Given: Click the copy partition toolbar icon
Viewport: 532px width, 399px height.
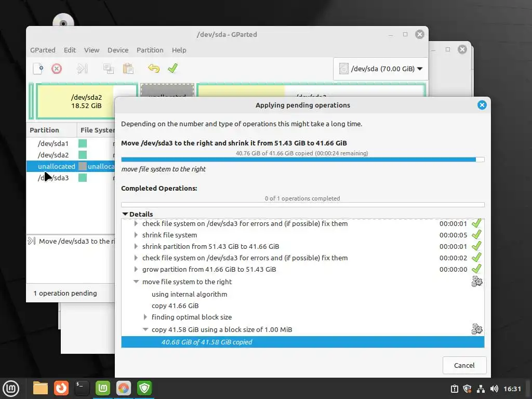Looking at the screenshot, I should click(108, 69).
